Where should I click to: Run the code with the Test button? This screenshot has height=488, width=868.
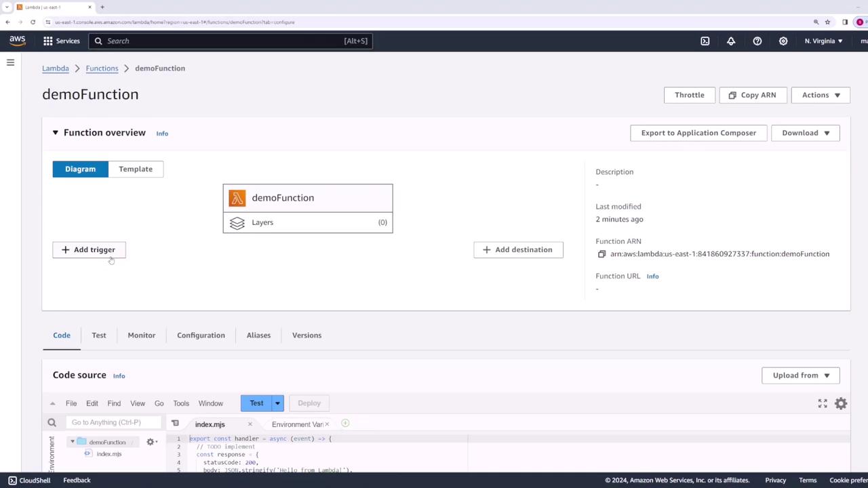[256, 403]
